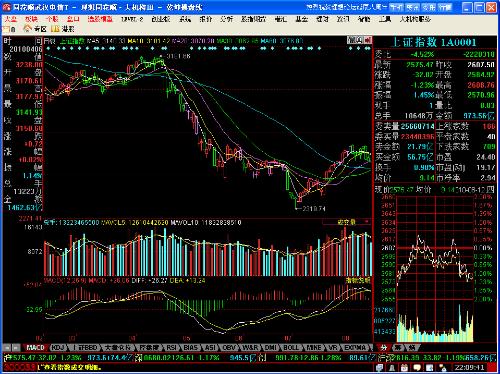This screenshot has width=500, height=374.
Task: Click the yellow book icon in the toolbar
Action: point(55,29)
